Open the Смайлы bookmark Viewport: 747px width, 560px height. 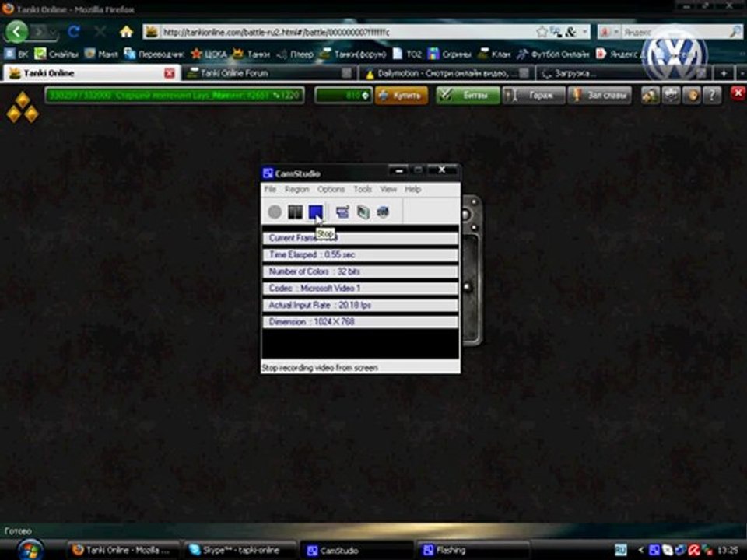point(56,54)
